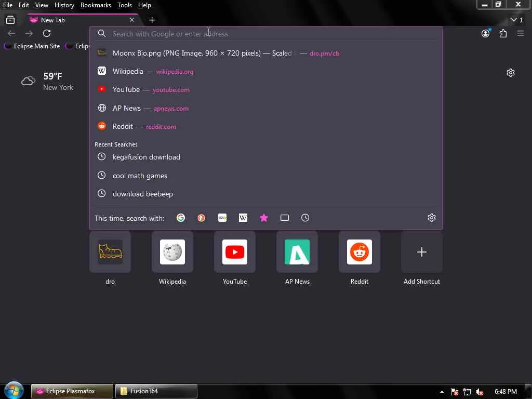532x399 pixels.
Task: Reload the current page
Action: pos(47,33)
